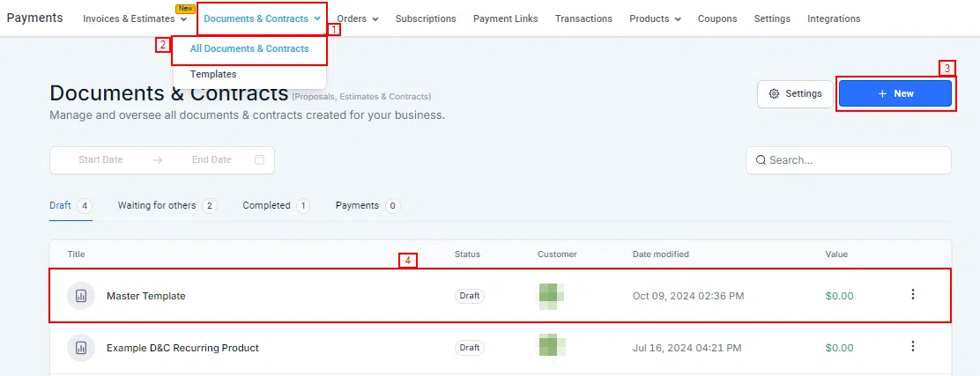Open the Master Template title
This screenshot has width=980, height=376.
click(x=146, y=296)
